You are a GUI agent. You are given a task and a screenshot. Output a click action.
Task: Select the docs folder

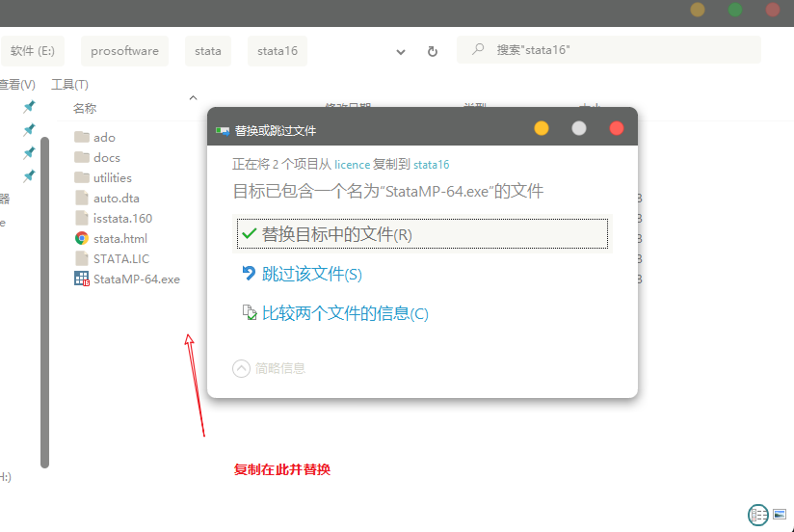point(106,157)
